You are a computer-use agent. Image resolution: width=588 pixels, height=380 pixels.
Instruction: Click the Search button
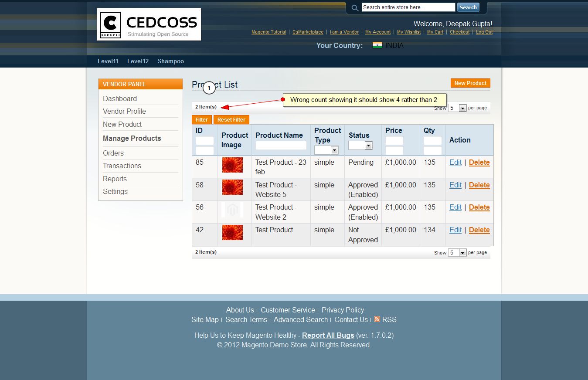coord(468,7)
